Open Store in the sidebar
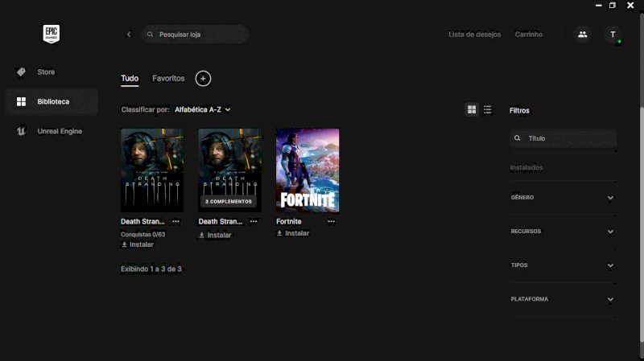The image size is (644, 361). coord(46,72)
